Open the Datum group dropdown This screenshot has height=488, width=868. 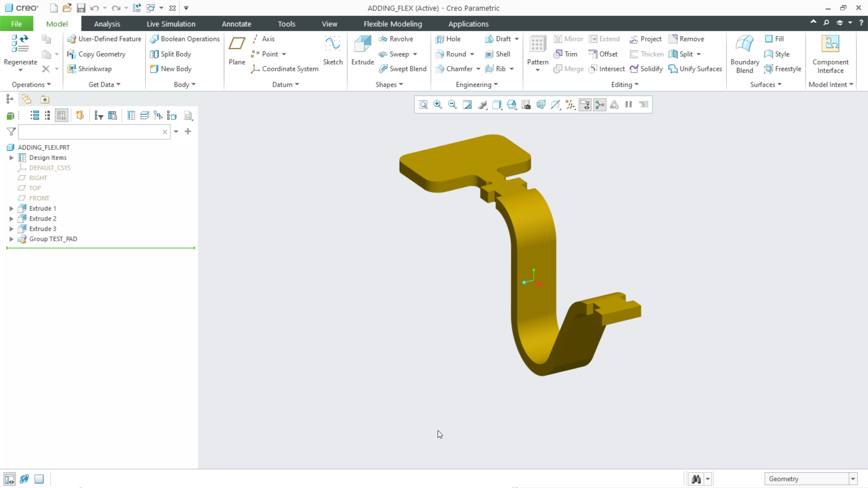[285, 84]
